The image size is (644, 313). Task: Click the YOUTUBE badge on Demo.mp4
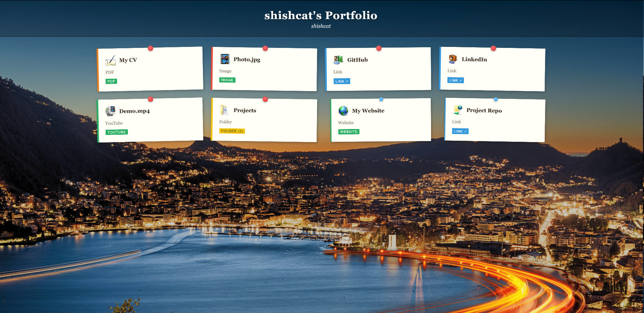pyautogui.click(x=117, y=132)
